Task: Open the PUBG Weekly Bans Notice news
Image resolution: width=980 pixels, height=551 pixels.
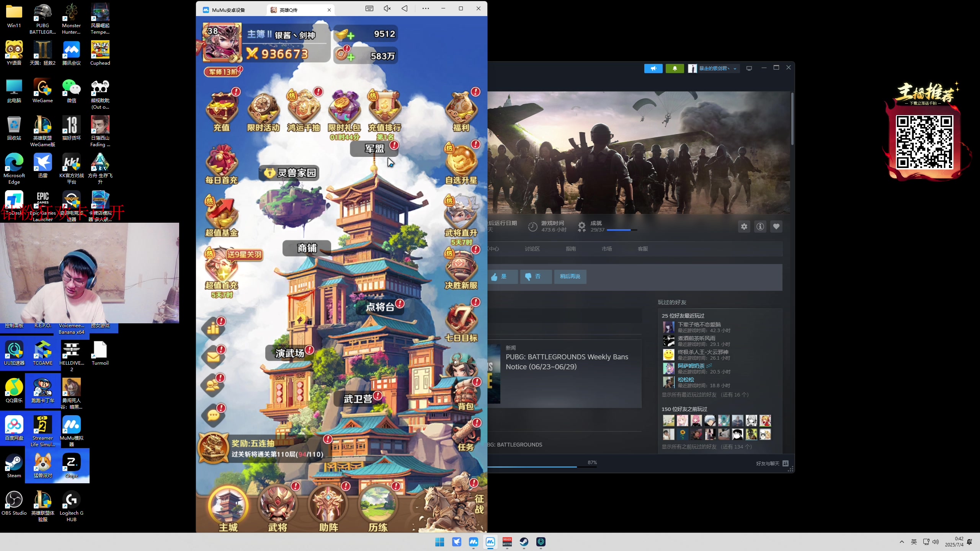Action: click(x=567, y=362)
